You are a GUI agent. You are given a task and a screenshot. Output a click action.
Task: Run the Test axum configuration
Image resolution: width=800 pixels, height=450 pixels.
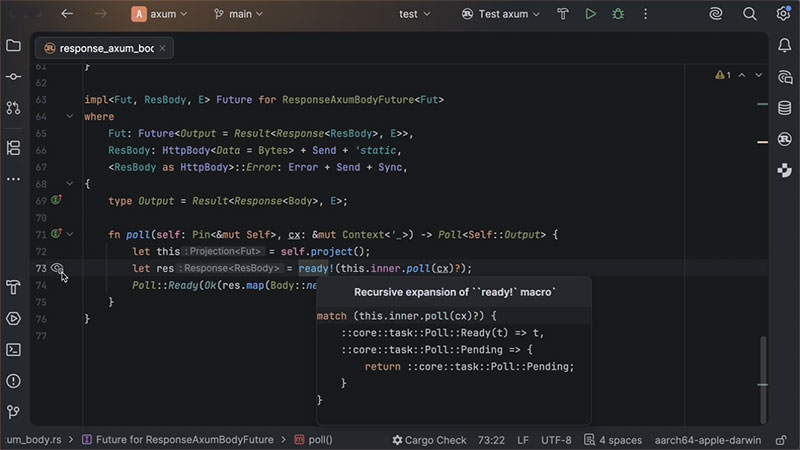click(590, 14)
